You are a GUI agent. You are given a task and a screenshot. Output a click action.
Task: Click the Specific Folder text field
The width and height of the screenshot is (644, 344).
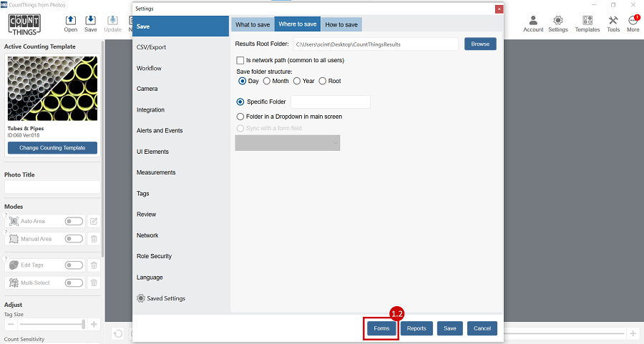(330, 102)
